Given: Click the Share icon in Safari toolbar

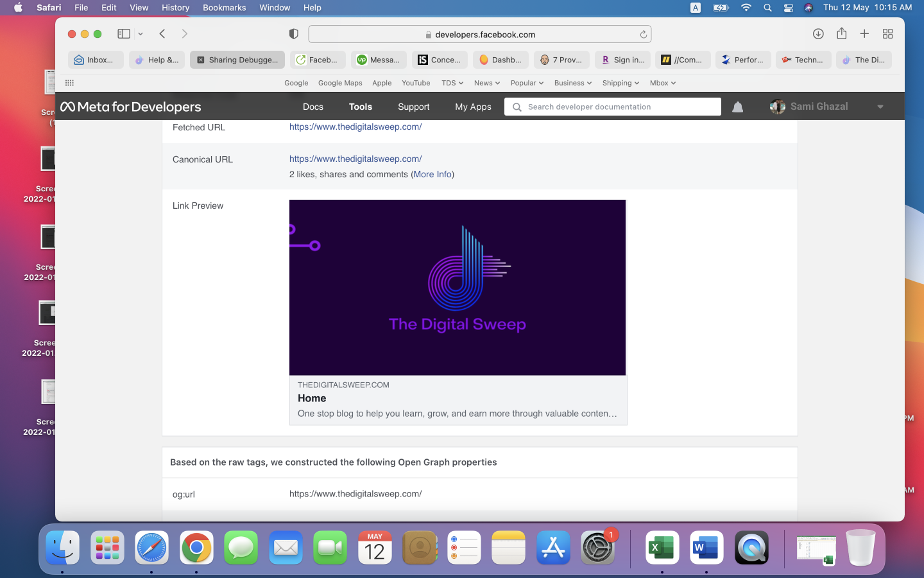Looking at the screenshot, I should click(841, 34).
